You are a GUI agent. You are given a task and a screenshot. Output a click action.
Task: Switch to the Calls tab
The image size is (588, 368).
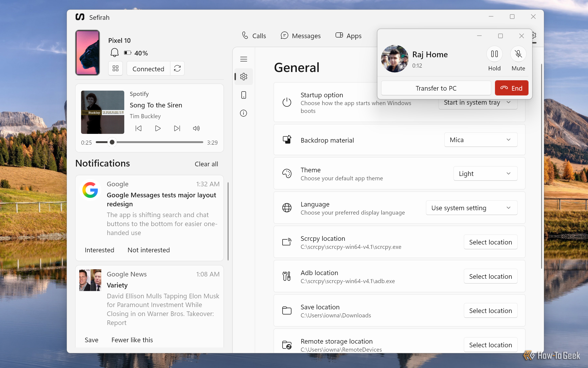point(254,36)
